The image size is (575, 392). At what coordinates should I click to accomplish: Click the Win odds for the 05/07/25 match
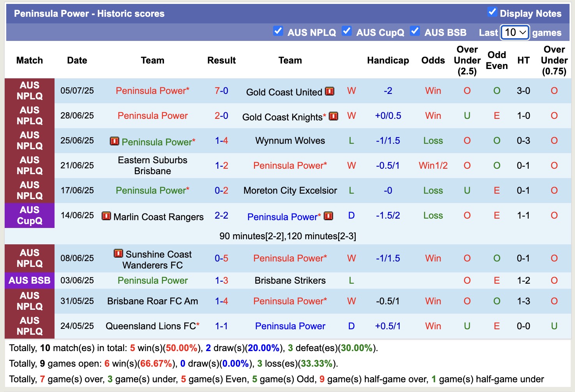tap(433, 91)
